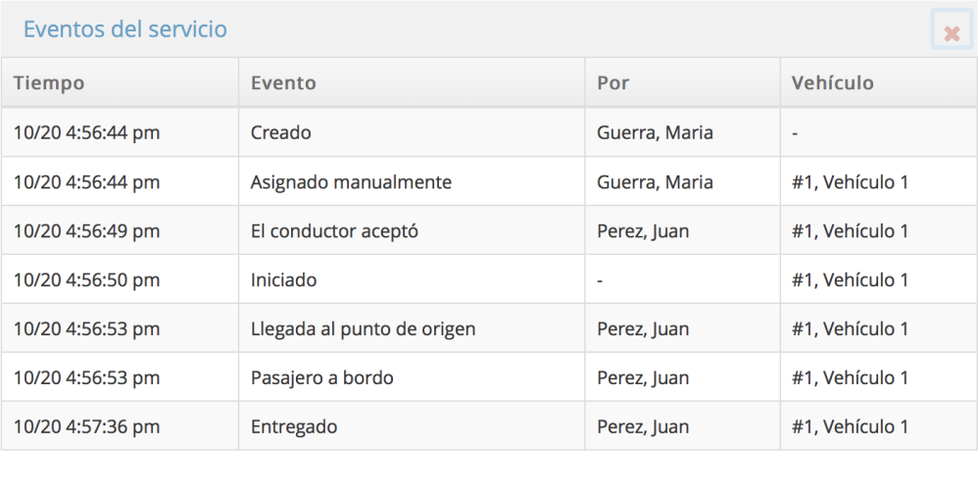
Task: Click the Tiempo column header
Action: 49,83
